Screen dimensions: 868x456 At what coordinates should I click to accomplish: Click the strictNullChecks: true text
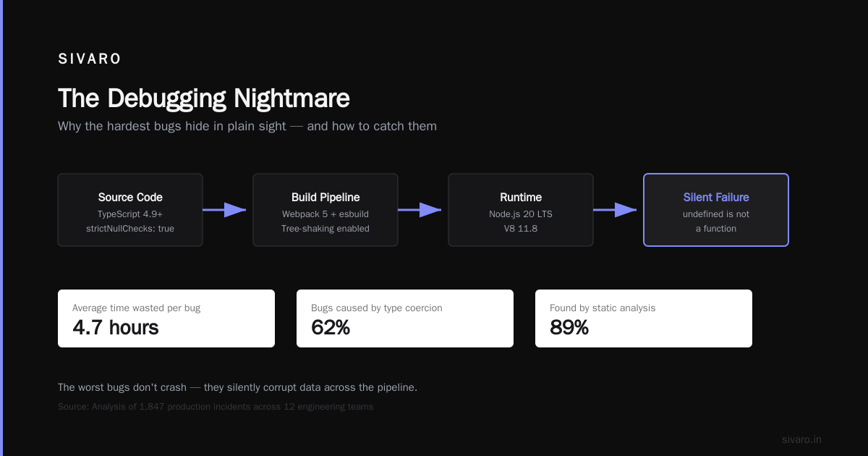[x=130, y=229]
